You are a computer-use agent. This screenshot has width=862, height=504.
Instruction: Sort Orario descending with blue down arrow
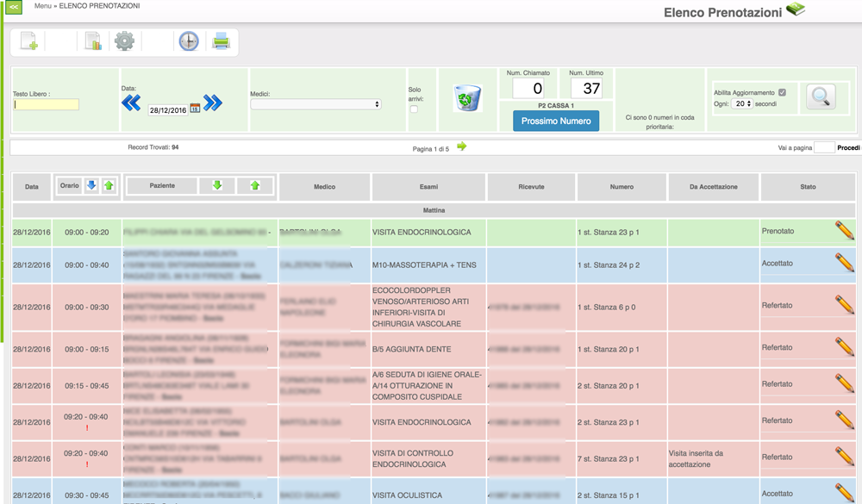(x=91, y=185)
